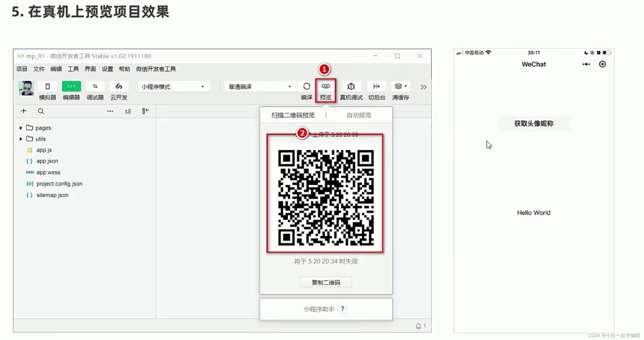Click the 复制二维码 button
Viewport: 644px width, 340px height.
click(326, 282)
